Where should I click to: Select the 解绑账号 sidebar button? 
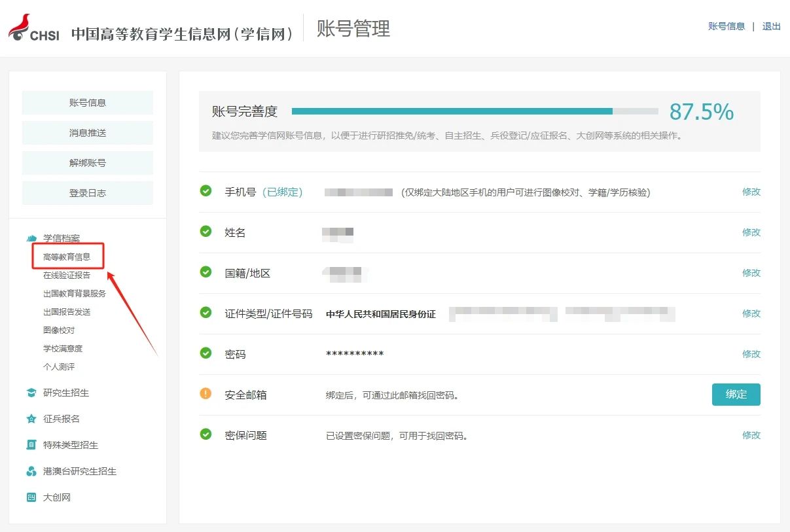point(88,163)
